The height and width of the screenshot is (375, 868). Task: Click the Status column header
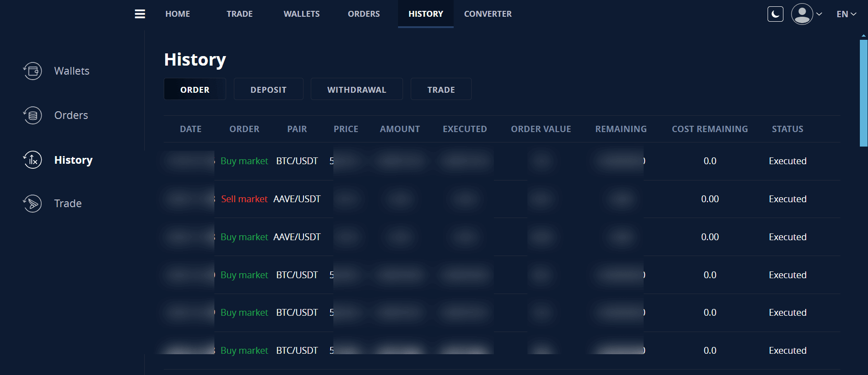[787, 129]
